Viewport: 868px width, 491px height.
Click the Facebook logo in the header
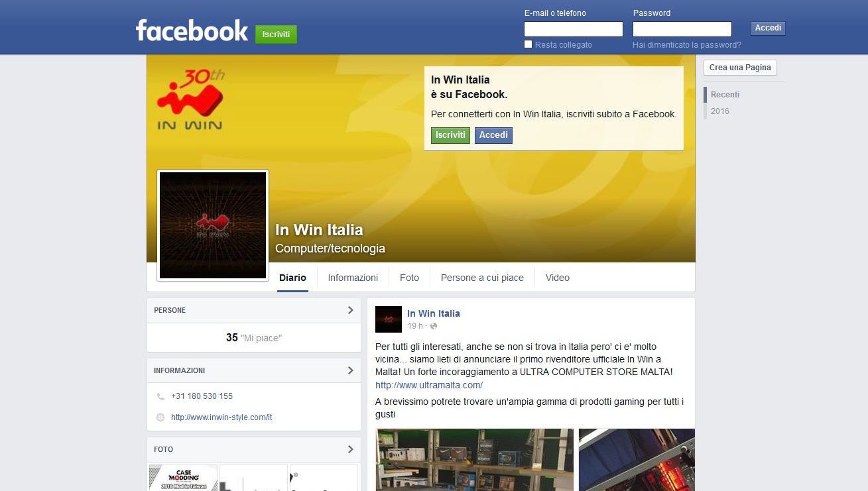[x=192, y=30]
